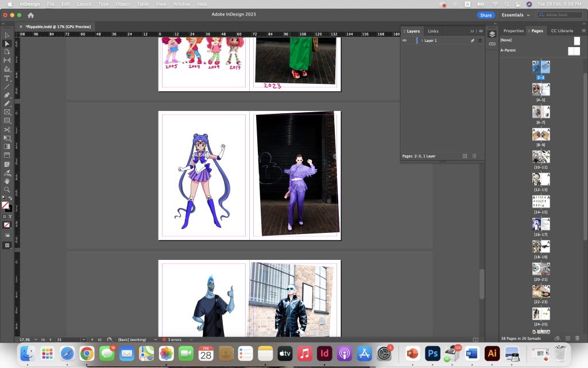Toggle formatting affects container button
Viewport: 588px width, 368px height.
click(5, 217)
